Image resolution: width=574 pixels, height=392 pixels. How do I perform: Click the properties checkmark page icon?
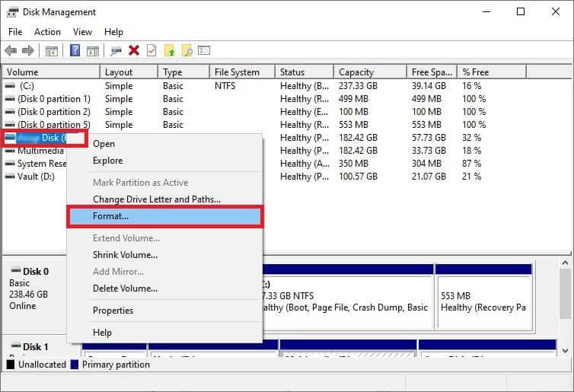point(151,50)
